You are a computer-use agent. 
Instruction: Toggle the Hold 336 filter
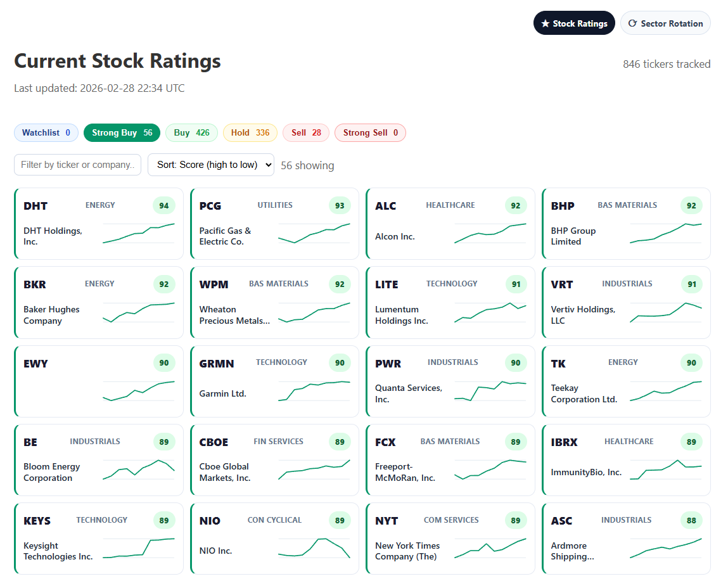point(250,132)
